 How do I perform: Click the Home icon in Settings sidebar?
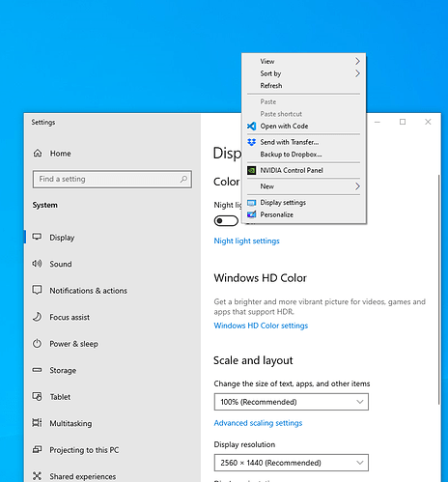click(38, 154)
